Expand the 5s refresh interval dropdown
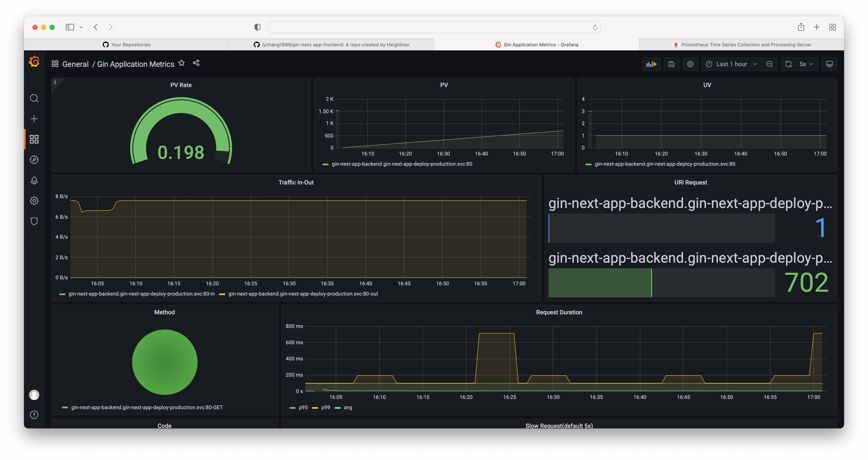Screen dimensions: 868x460 click(x=807, y=64)
